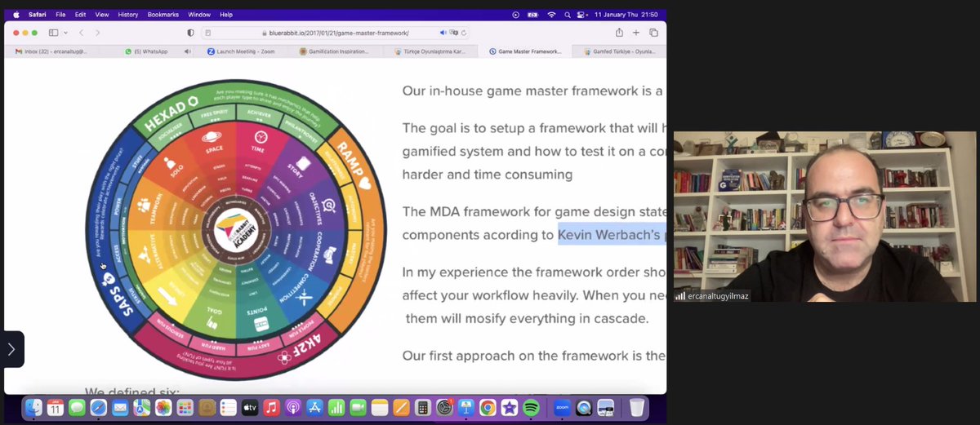This screenshot has width=980, height=425.
Task: Open Notes app in the Dock
Action: pos(380,407)
